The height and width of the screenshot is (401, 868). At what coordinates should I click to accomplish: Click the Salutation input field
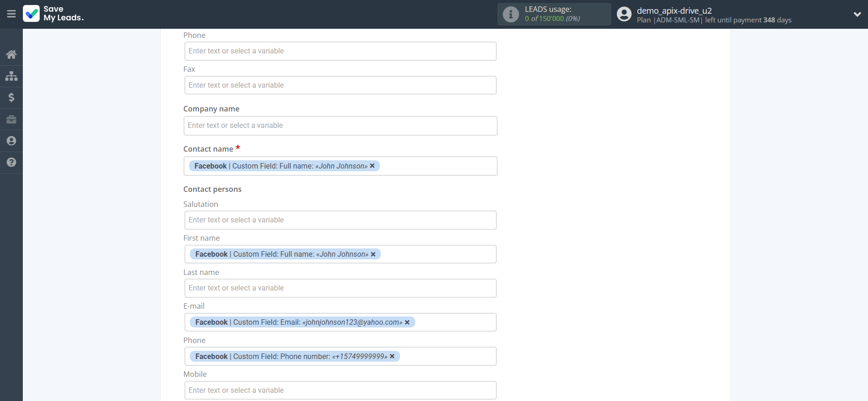pyautogui.click(x=340, y=220)
